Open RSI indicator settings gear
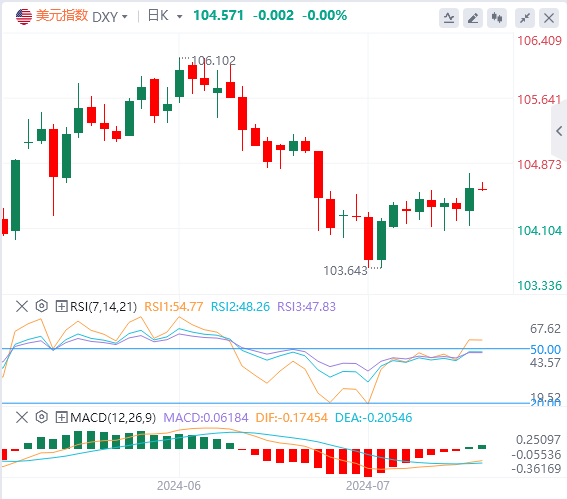567x499 pixels. (42, 306)
